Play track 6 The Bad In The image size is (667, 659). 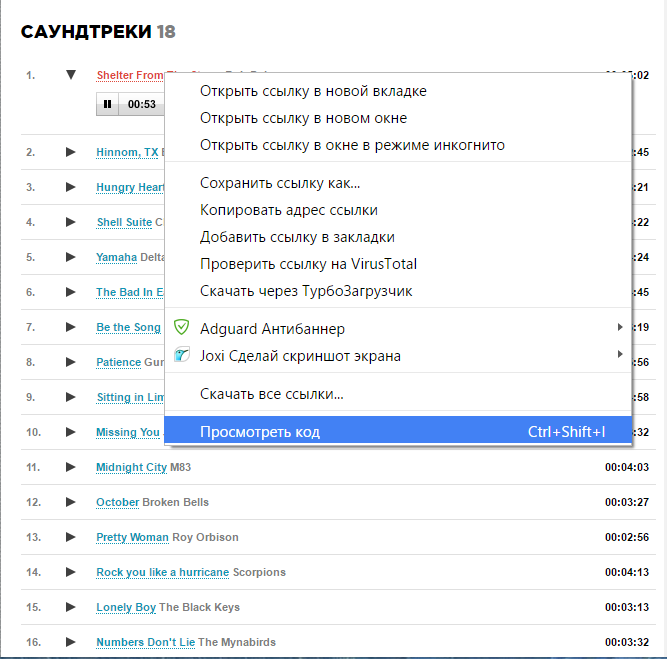pos(71,292)
